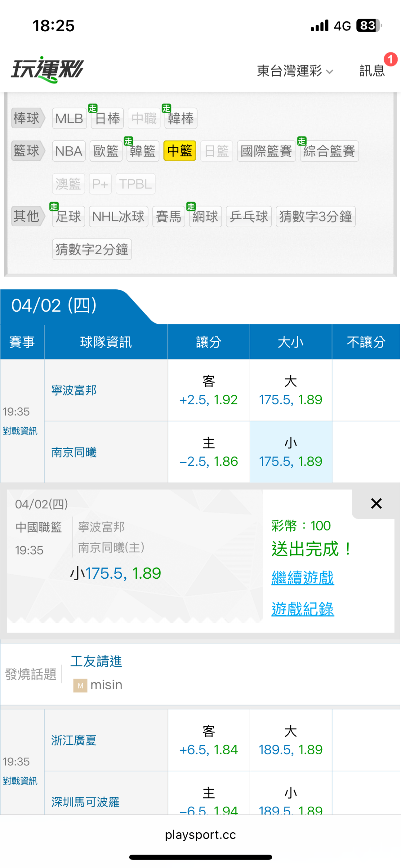The image size is (401, 868).
Task: Switch to the NBA league tab
Action: [69, 151]
